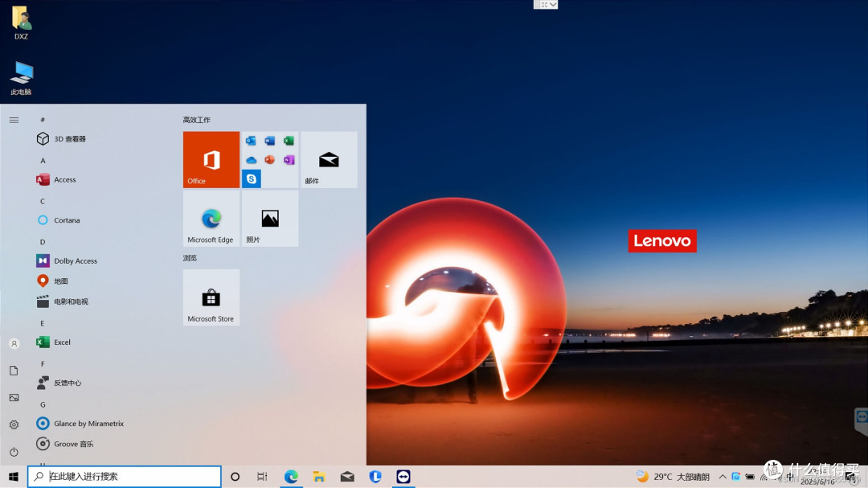
Task: Click the Skype icon in Office folder tile
Action: (252, 178)
